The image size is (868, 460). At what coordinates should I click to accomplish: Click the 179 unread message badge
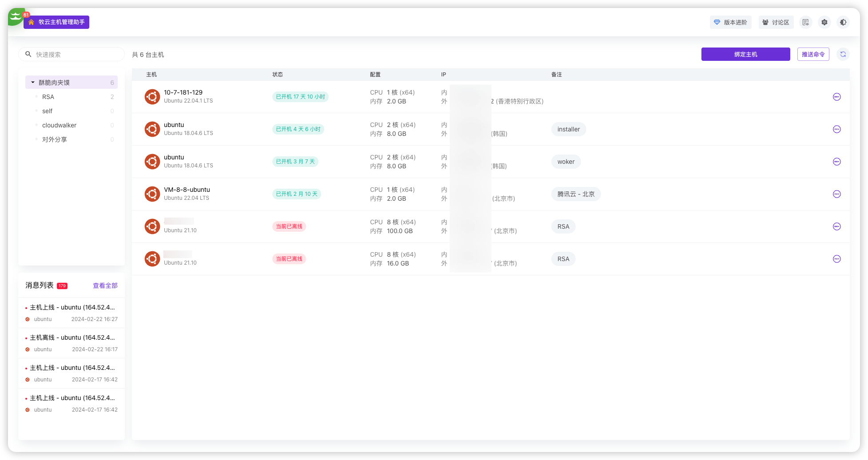[62, 286]
